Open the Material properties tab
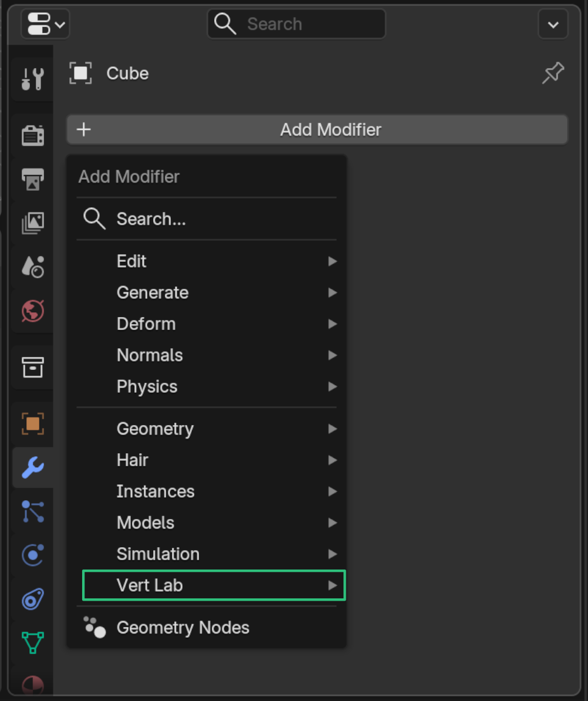Screen dimensions: 588x701 33,683
